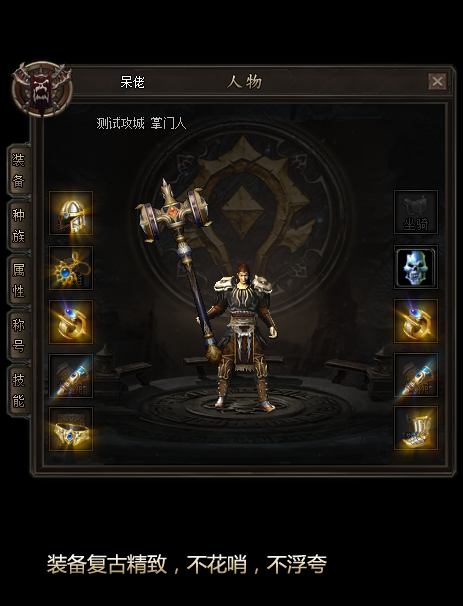Switch to the 种族 tab
The height and width of the screenshot is (606, 463).
click(19, 226)
